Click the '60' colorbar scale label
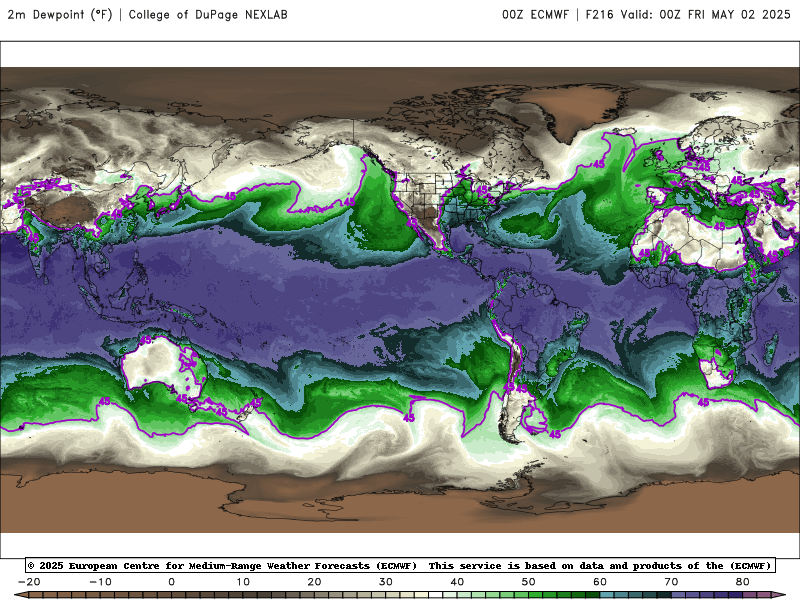Image resolution: width=800 pixels, height=600 pixels. pyautogui.click(x=600, y=582)
